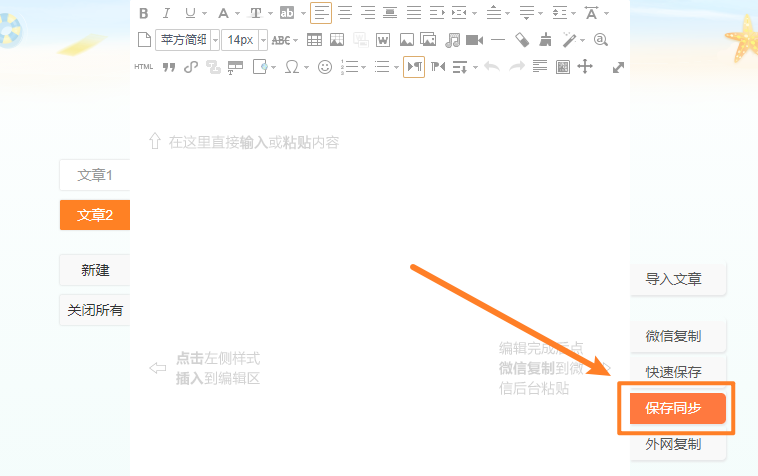Viewport: 758px width, 476px height.
Task: Toggle left-to-right paragraph direction
Action: pyautogui.click(x=414, y=67)
